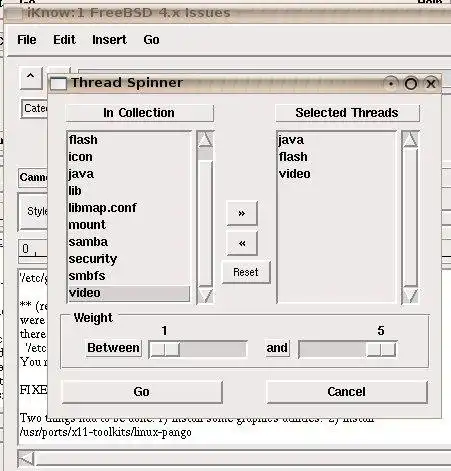This screenshot has height=471, width=451.
Task: Select lib in In Collection list
Action: click(129, 191)
